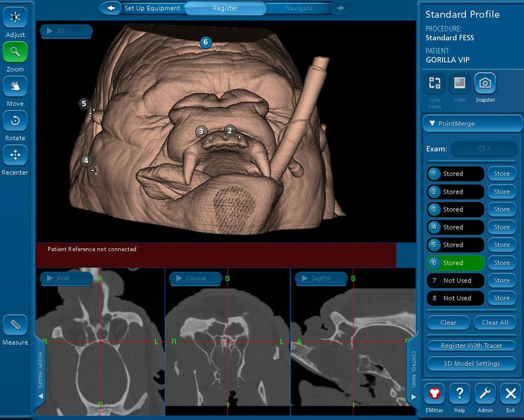Click the 'Patient Reference not connected' warning

(92, 249)
